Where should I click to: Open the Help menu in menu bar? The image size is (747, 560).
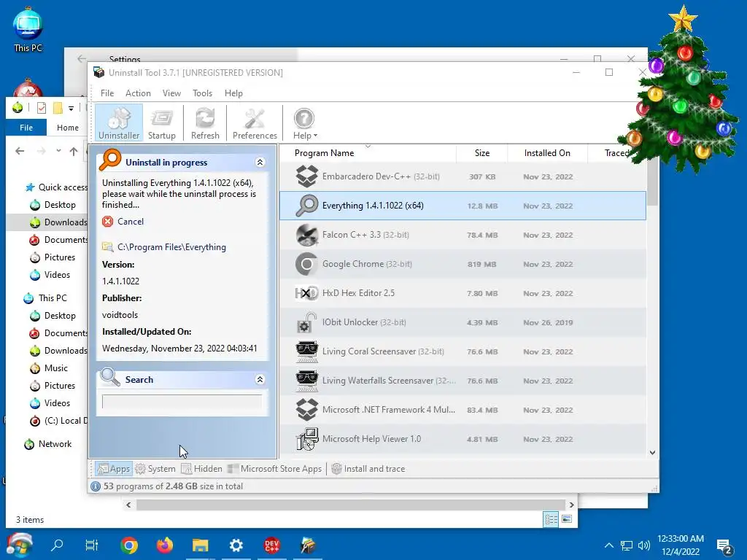(233, 93)
